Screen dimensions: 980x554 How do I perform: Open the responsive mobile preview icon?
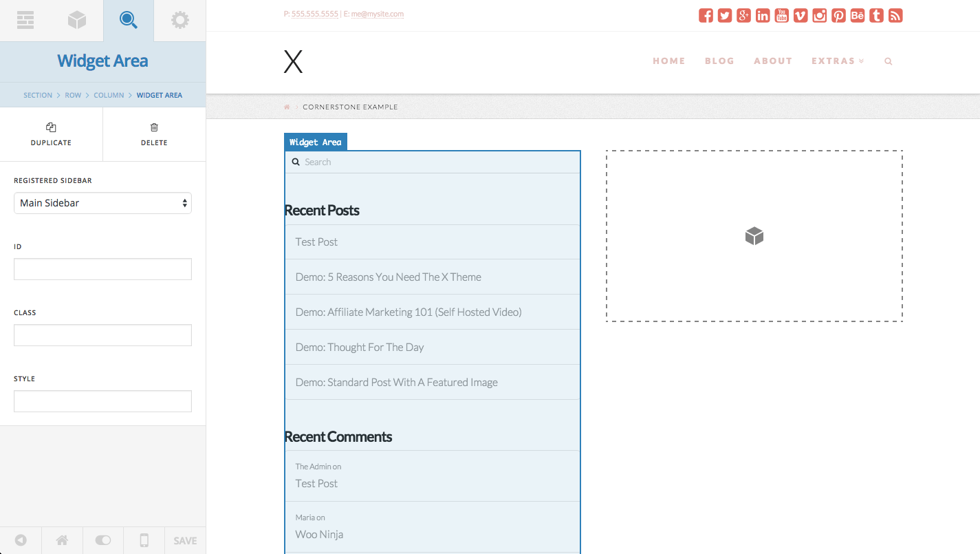144,540
